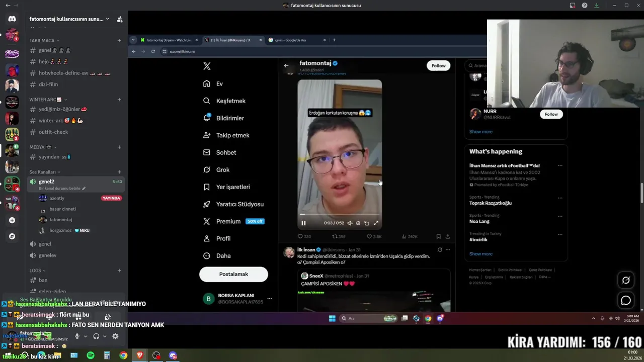This screenshot has height=362, width=644.
Task: Open more options for Toprak Razgatlıoğlu trend
Action: click(x=560, y=198)
